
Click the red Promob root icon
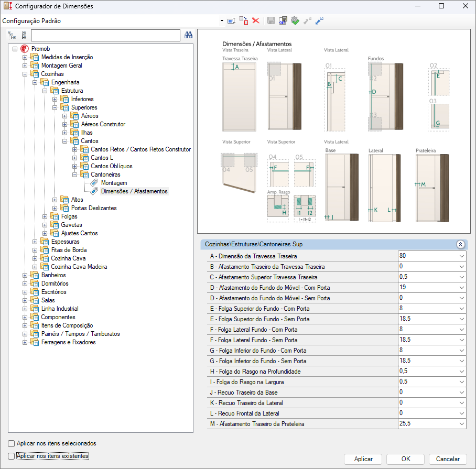[x=25, y=49]
